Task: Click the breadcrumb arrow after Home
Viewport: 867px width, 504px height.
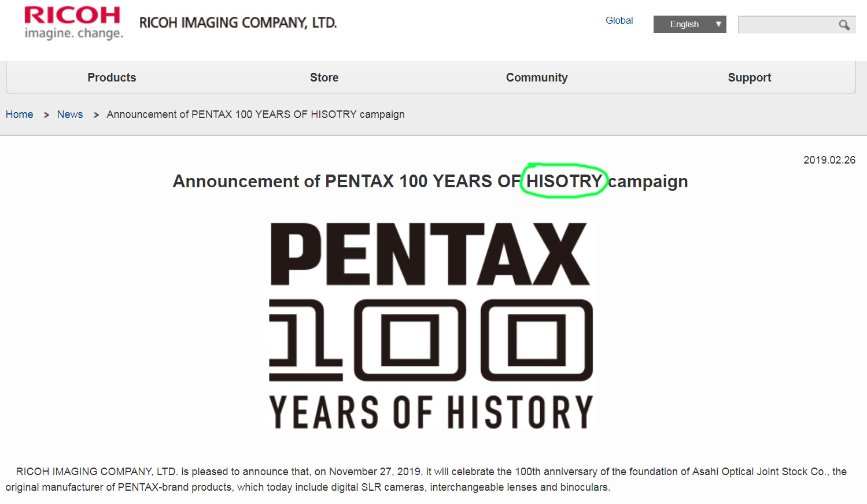Action: (46, 115)
